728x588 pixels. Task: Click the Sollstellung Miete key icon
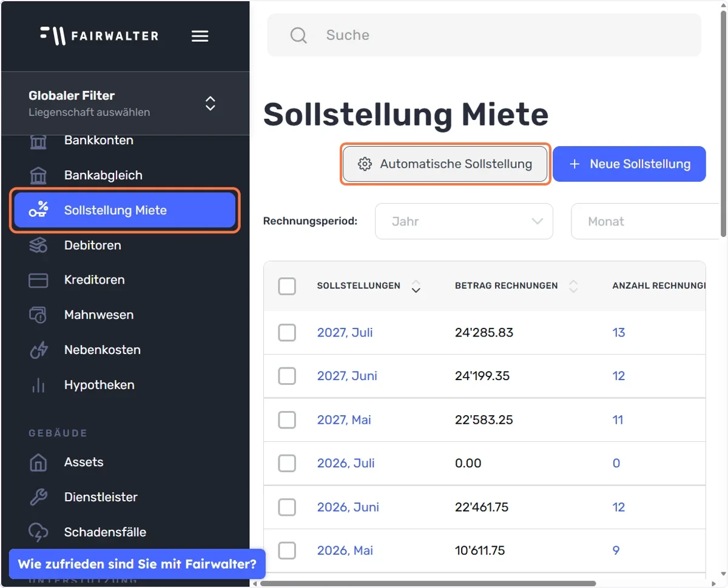pyautogui.click(x=38, y=210)
